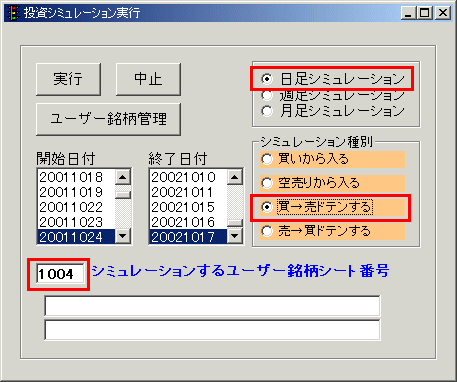Click the lower empty message text box
Screen dimensions: 457x382
point(212,330)
